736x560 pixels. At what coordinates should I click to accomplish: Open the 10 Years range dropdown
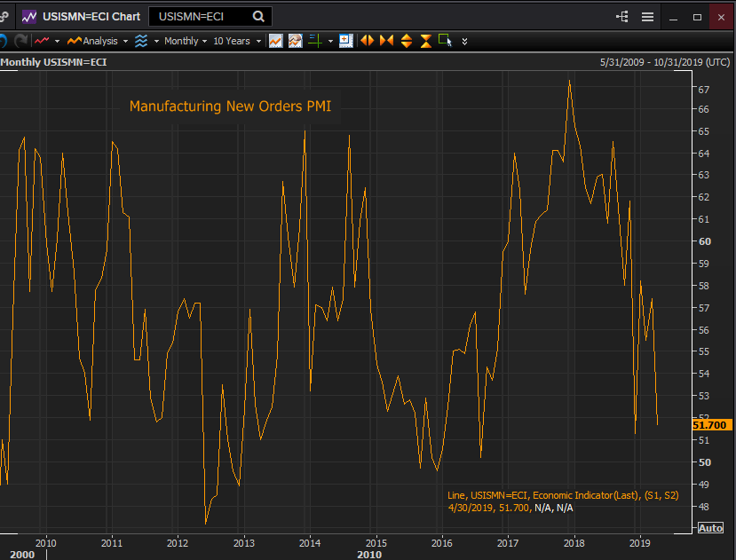click(x=237, y=42)
